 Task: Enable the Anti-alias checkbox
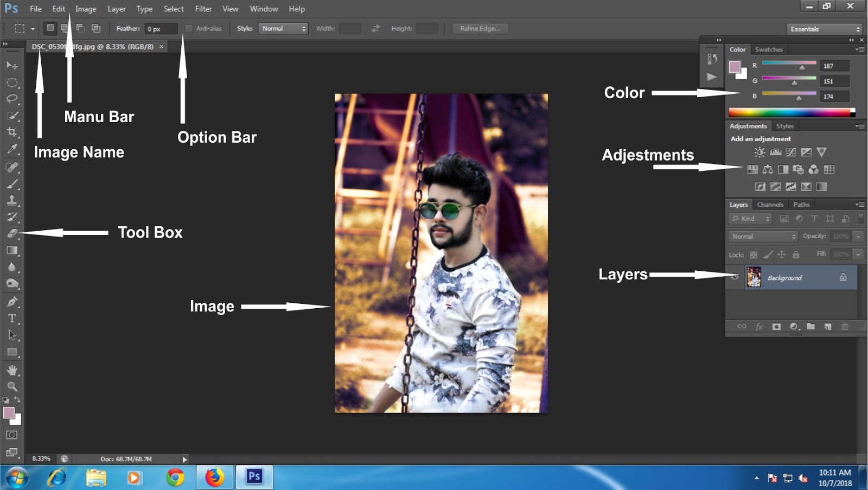[x=189, y=28]
